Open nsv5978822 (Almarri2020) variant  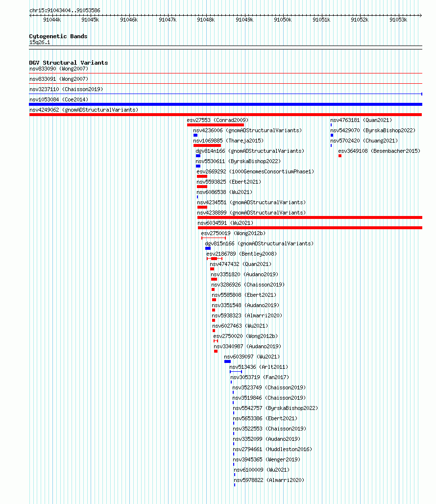(269, 480)
